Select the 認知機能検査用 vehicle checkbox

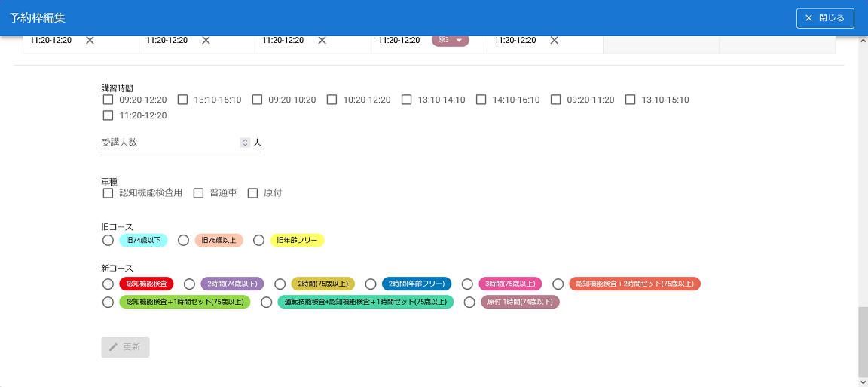[x=108, y=193]
